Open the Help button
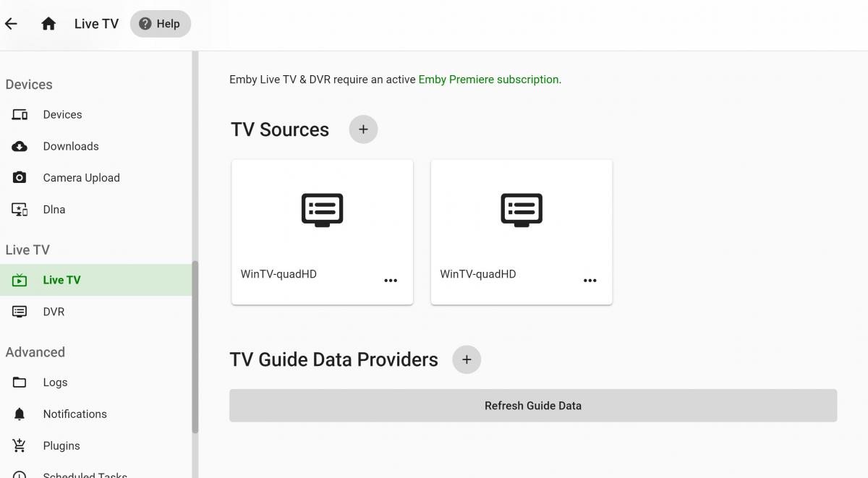The width and height of the screenshot is (868, 478). coord(160,23)
